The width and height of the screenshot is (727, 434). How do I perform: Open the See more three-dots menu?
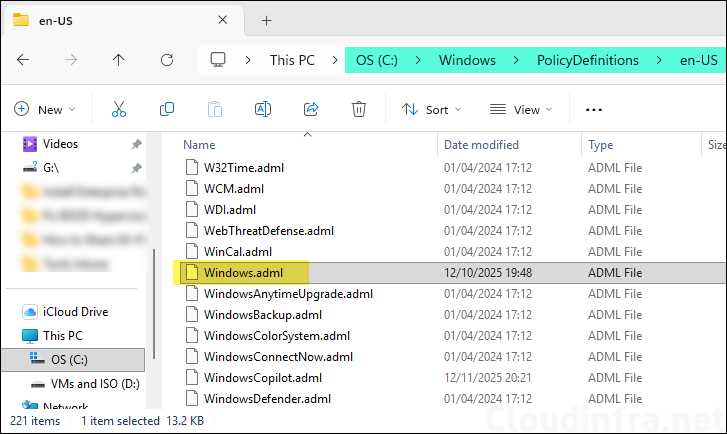593,110
